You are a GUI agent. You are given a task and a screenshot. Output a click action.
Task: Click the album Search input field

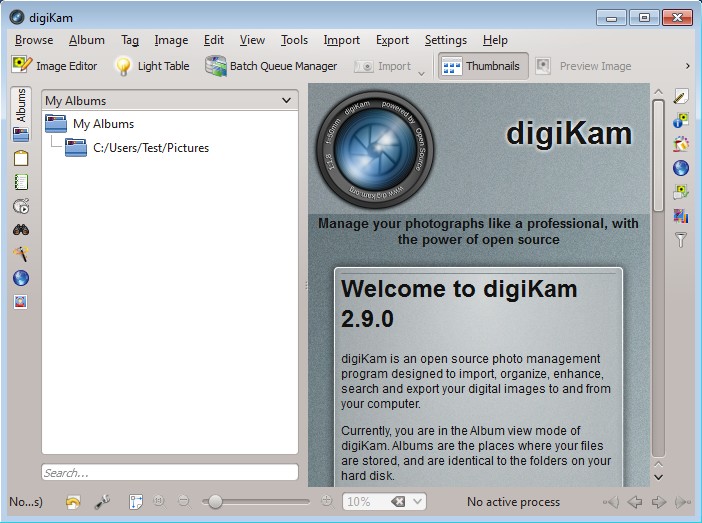coord(169,473)
